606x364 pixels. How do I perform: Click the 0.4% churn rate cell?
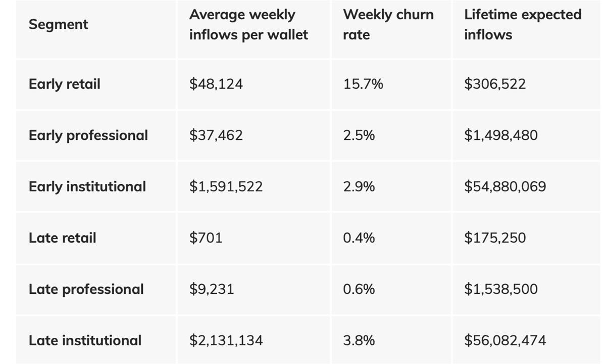coord(359,238)
